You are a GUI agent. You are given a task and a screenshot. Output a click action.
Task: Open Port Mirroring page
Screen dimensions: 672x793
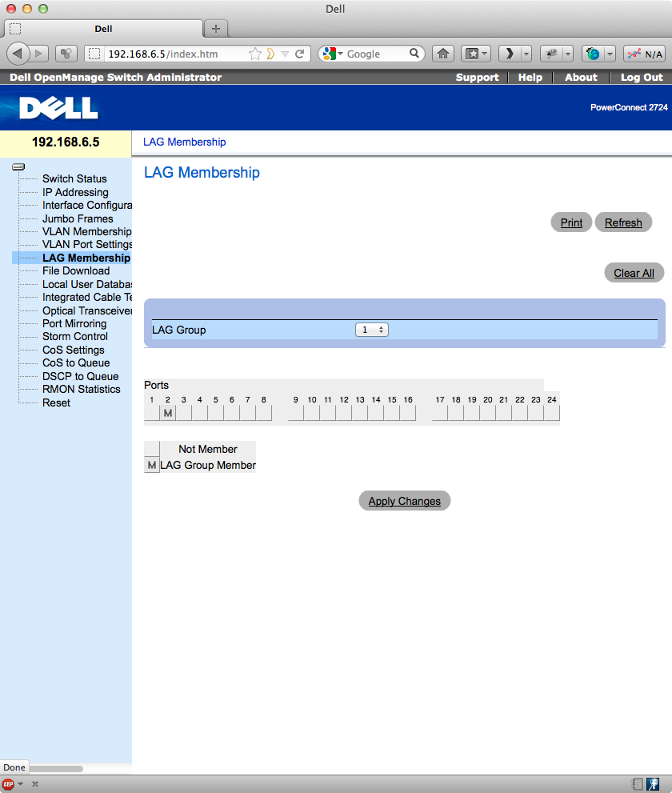[74, 323]
